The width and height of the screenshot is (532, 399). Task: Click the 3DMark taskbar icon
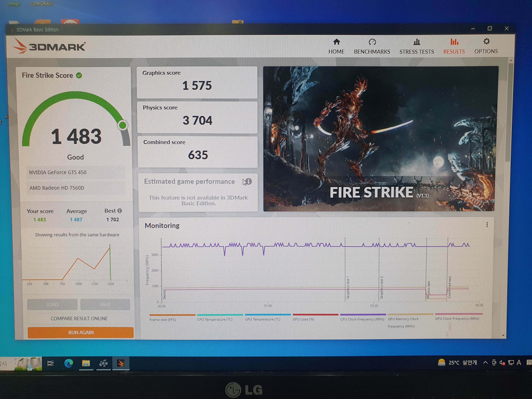pos(120,363)
